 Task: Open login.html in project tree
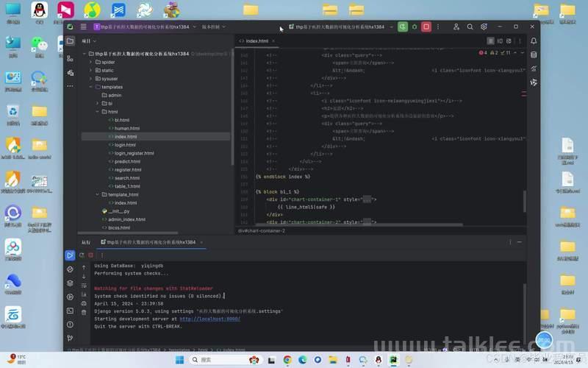tap(125, 145)
